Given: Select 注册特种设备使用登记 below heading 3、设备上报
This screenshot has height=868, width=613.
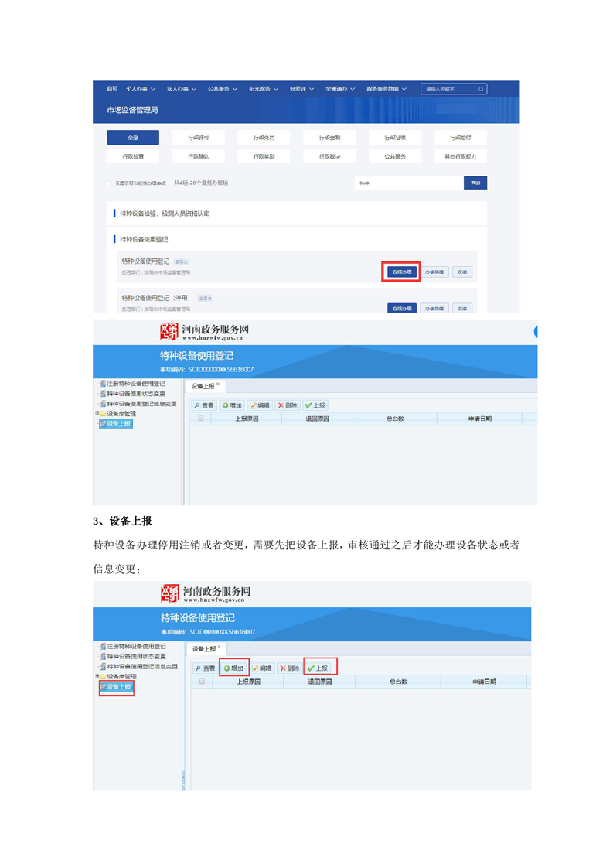Looking at the screenshot, I should tap(136, 646).
